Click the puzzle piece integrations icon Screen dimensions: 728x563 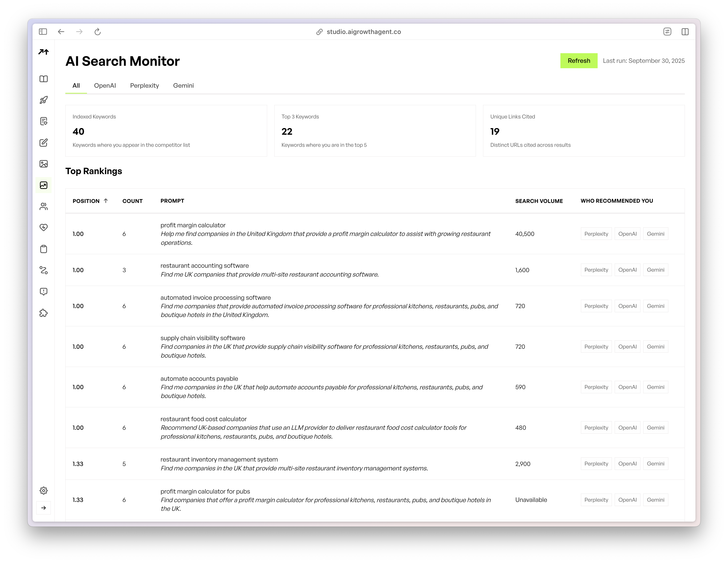pyautogui.click(x=44, y=313)
